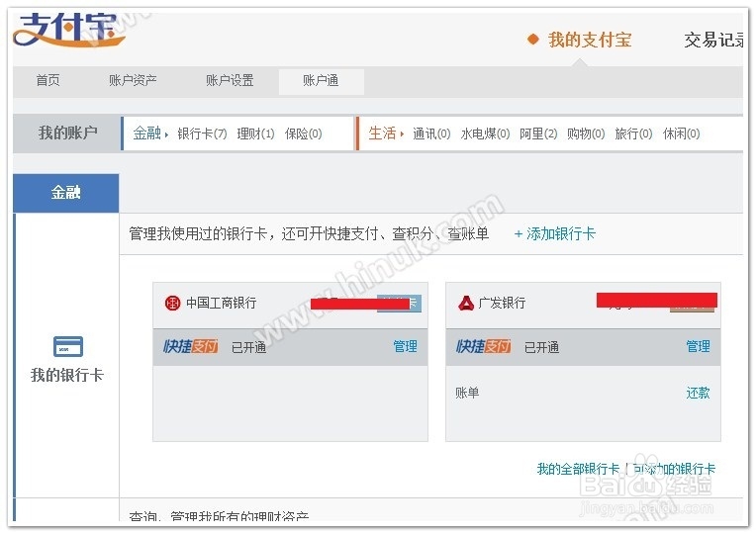Viewport: 756px width, 534px height.
Task: Click 管理 in the 中国工商银行 card
Action: coord(405,346)
